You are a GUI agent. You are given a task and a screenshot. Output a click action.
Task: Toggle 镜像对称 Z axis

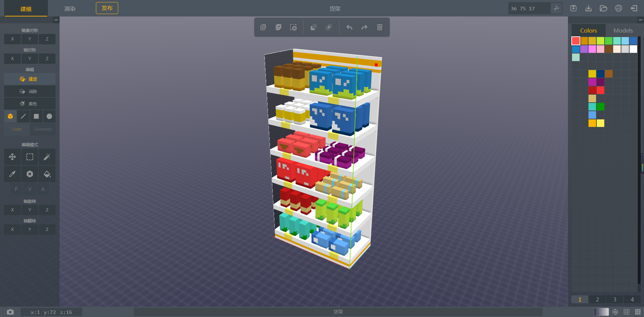[47, 39]
